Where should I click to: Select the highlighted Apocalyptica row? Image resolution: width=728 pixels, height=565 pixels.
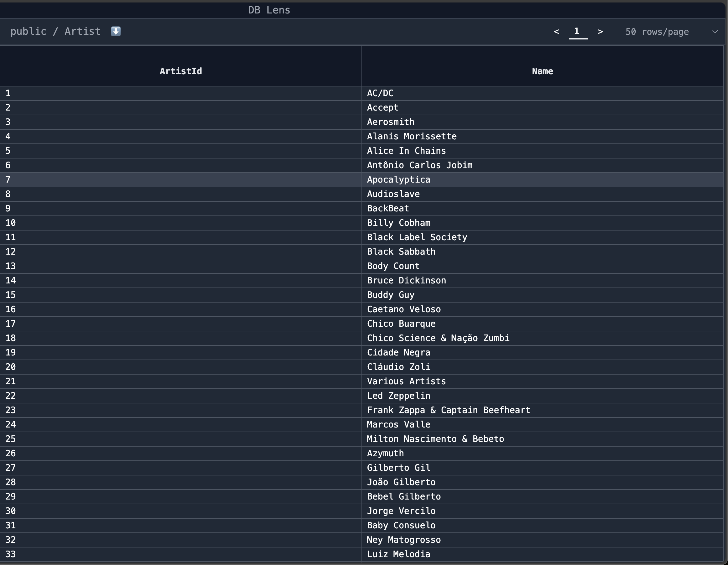tap(399, 179)
